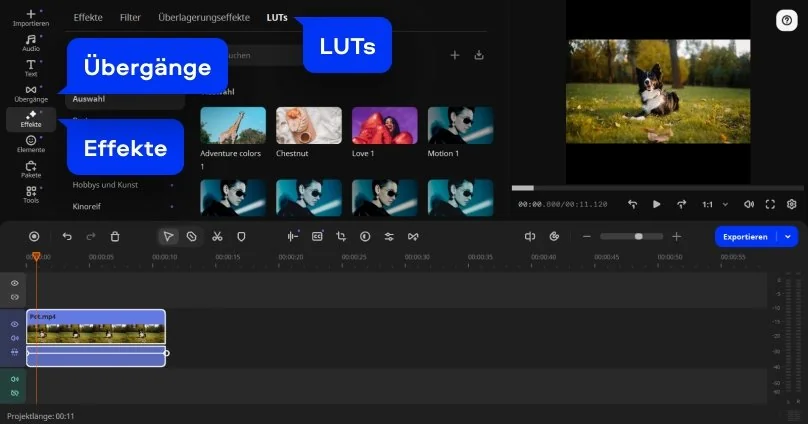Image resolution: width=808 pixels, height=424 pixels.
Task: Mute the Pet.mp4 video track audio
Action: (x=14, y=338)
